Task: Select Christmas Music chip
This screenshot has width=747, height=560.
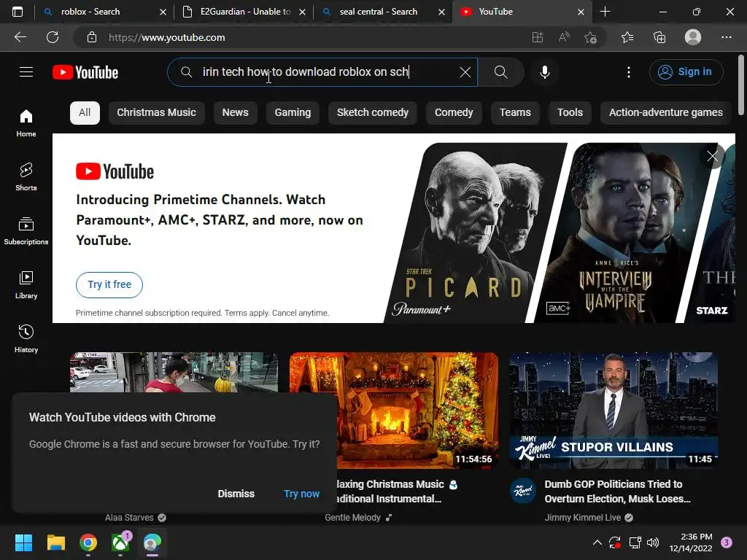Action: 156,112
